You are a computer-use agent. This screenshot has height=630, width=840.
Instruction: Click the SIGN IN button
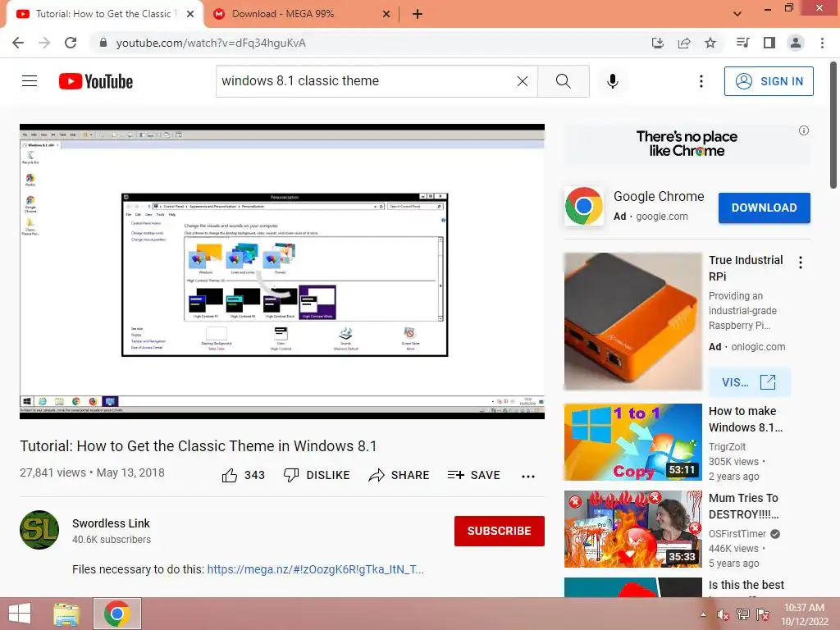click(x=769, y=81)
